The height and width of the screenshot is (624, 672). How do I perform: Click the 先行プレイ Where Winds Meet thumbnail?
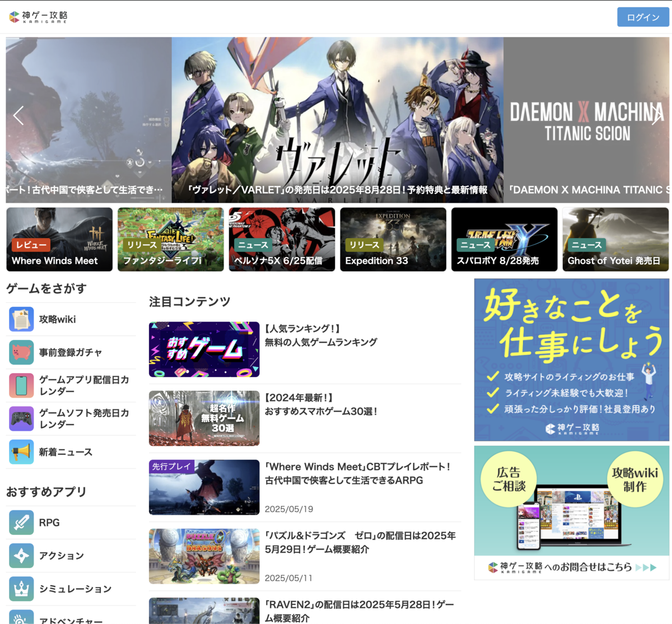tap(204, 487)
